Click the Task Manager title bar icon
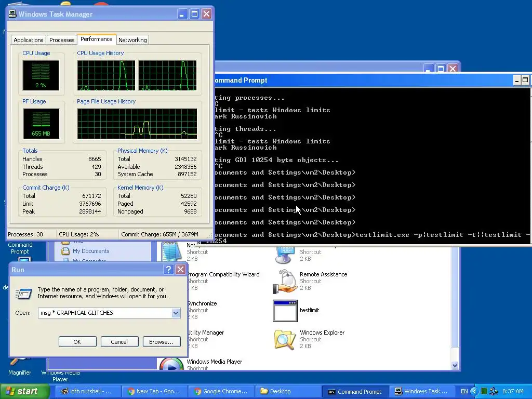This screenshot has width=532, height=399. point(12,14)
